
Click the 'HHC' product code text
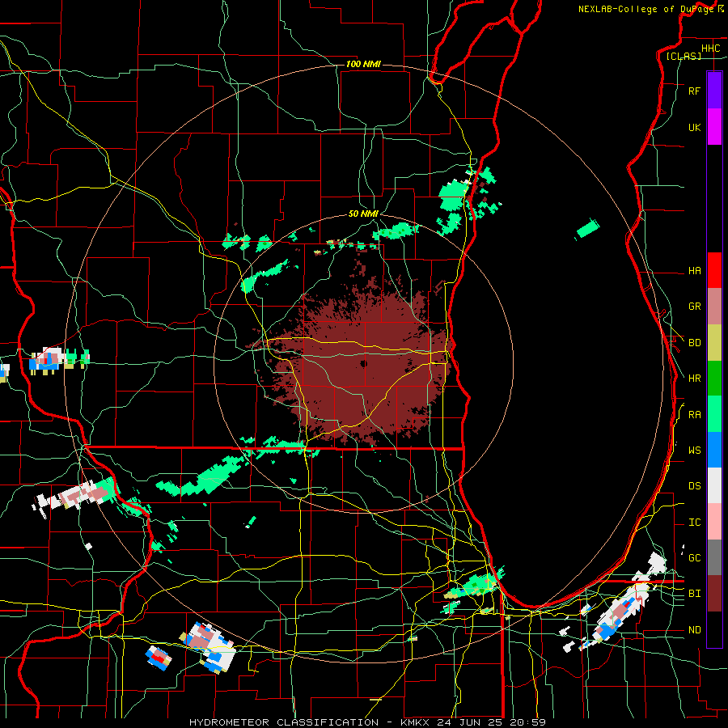point(710,49)
